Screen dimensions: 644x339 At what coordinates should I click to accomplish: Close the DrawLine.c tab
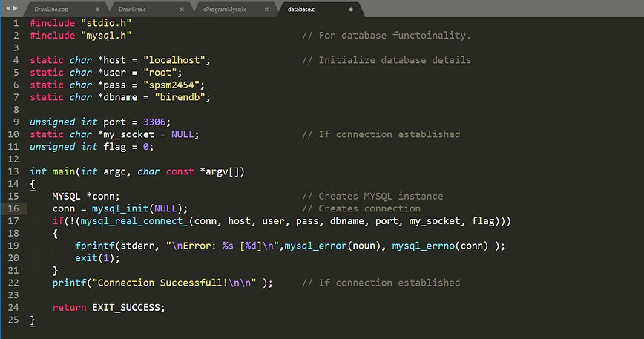(182, 10)
